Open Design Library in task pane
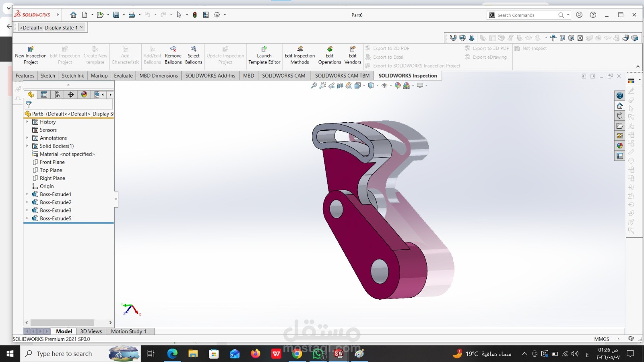Screen dimensions: 644x362 pos(620,116)
